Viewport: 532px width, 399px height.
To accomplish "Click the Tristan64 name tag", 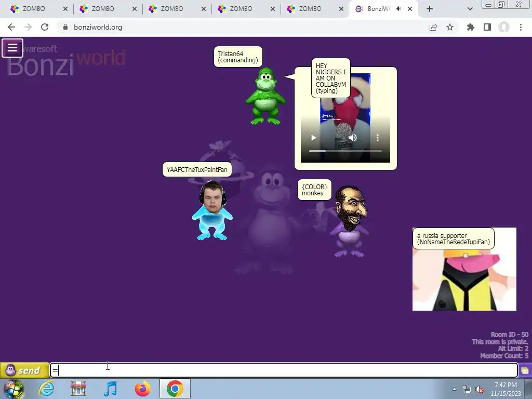I will [238, 57].
